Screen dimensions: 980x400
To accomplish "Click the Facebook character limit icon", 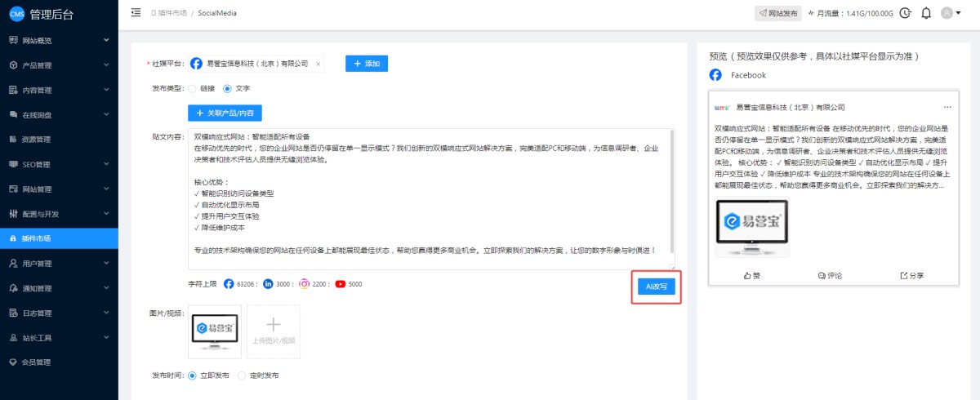I will [228, 284].
